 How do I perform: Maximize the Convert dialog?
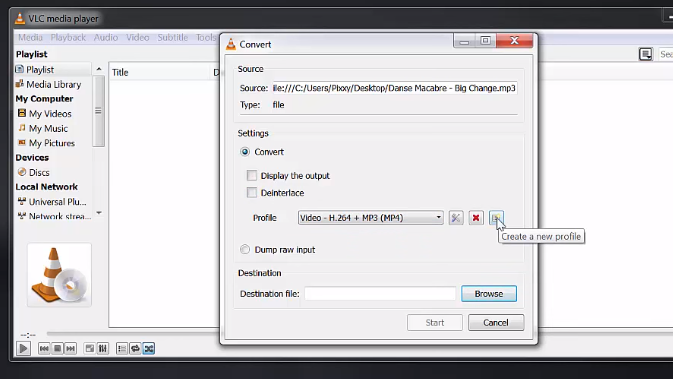point(485,40)
